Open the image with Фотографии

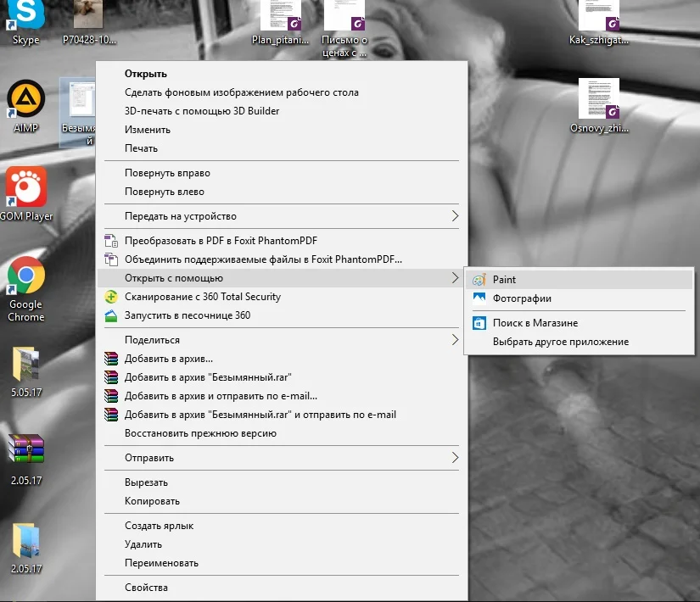[579, 298]
